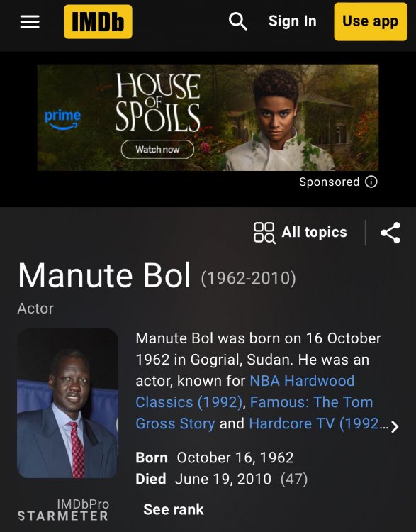Tap Sign In
Screen dimensions: 416x532
click(x=292, y=21)
